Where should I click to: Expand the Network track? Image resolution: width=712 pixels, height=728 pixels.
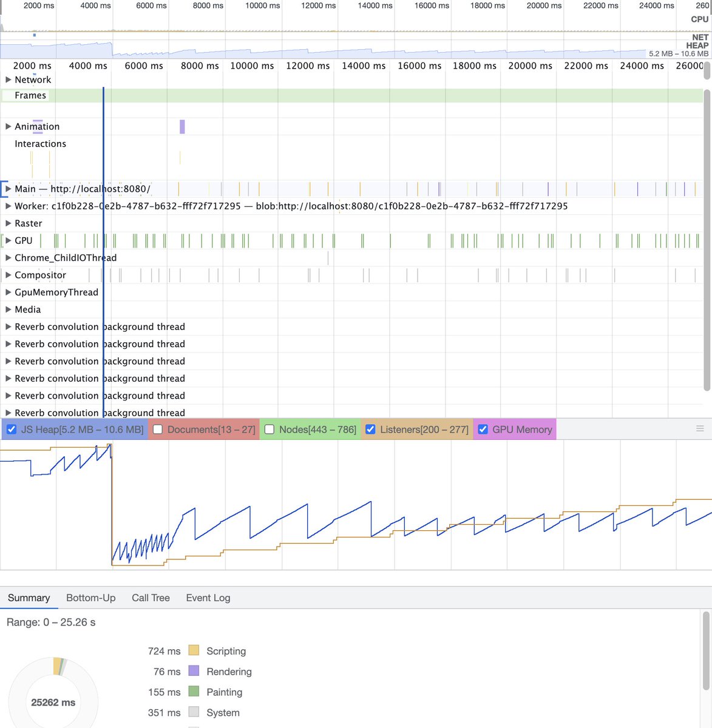(8, 79)
